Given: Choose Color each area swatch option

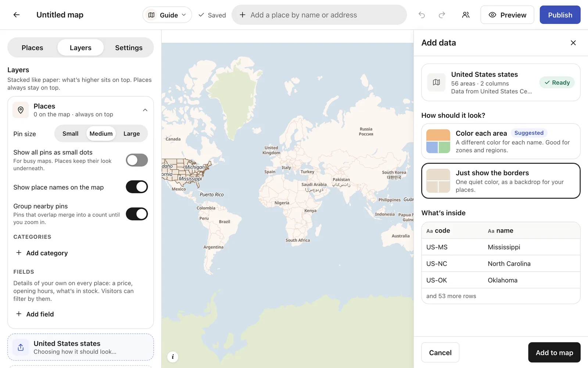Looking at the screenshot, I should pyautogui.click(x=501, y=141).
